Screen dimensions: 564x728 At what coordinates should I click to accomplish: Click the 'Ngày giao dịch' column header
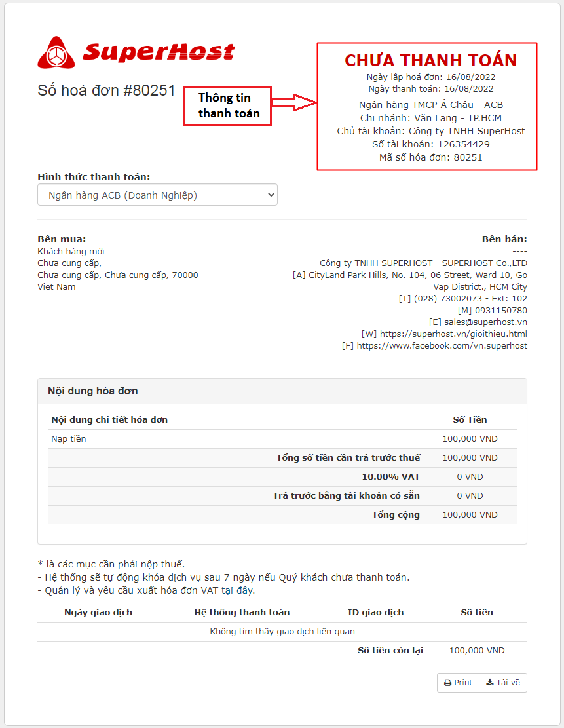[98, 613]
